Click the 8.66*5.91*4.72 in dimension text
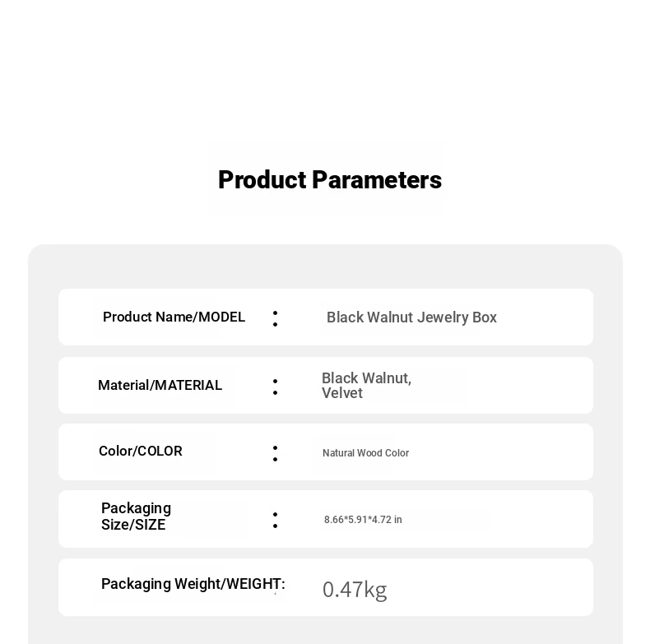This screenshot has width=650, height=644. coord(363,520)
